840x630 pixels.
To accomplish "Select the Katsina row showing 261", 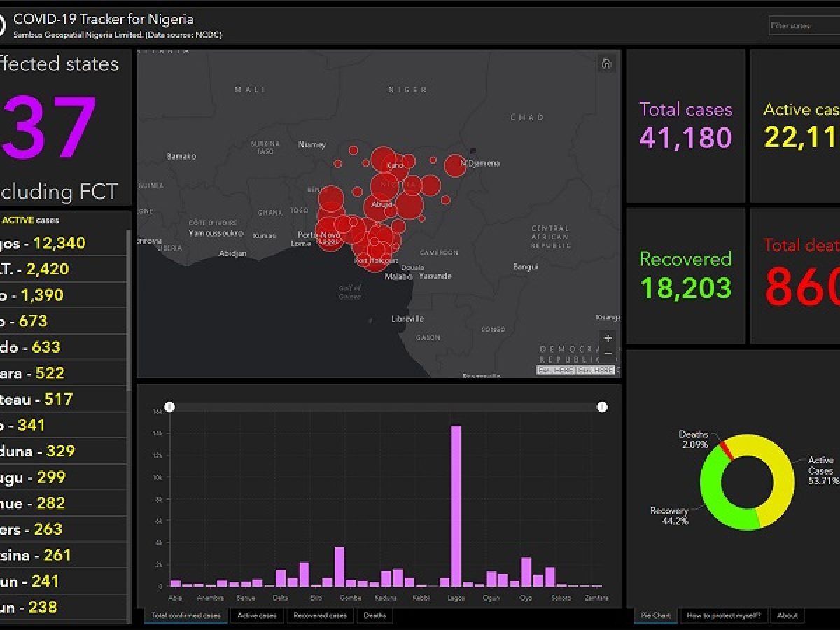I will tap(63, 554).
